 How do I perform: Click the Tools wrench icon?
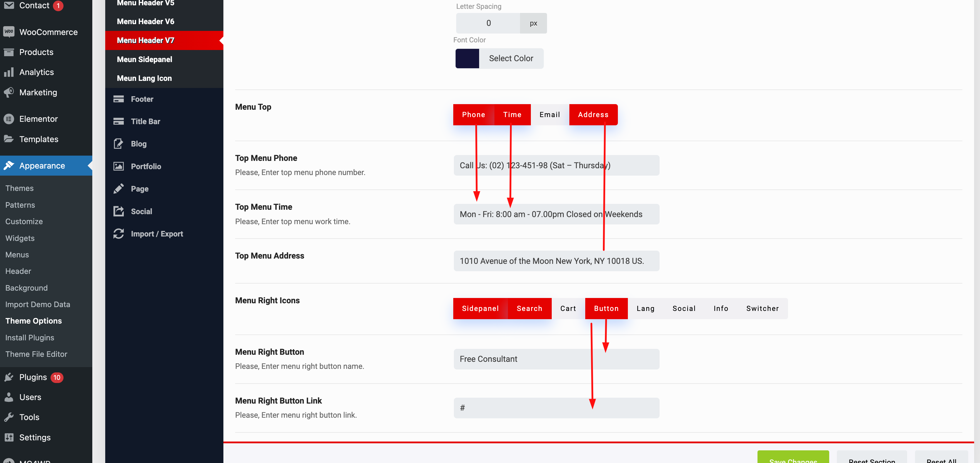[9, 417]
